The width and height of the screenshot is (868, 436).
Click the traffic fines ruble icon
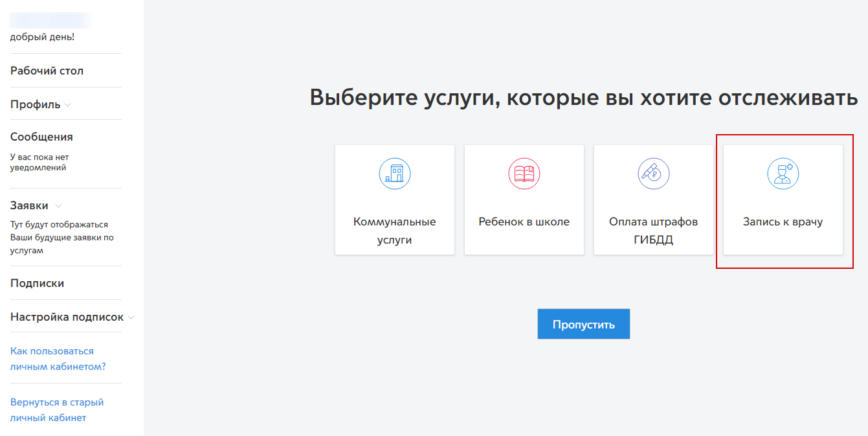coord(653,174)
